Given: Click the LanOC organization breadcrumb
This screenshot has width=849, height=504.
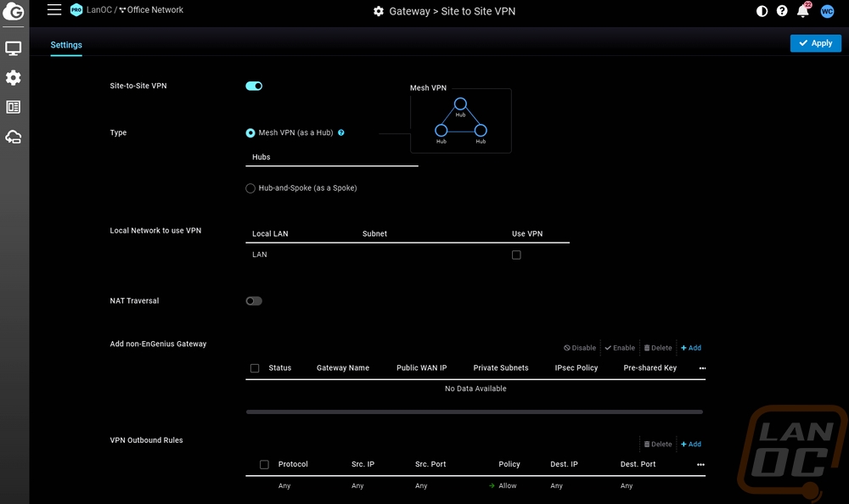Looking at the screenshot, I should pos(99,9).
